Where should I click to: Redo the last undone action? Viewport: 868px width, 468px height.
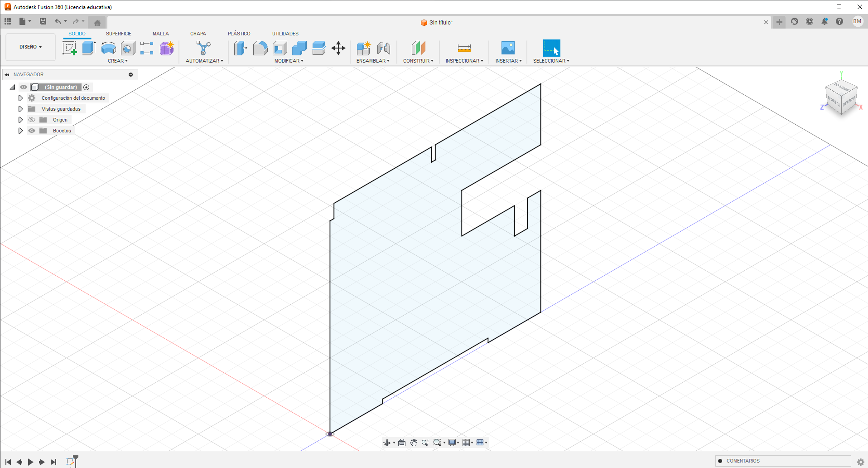coord(76,21)
